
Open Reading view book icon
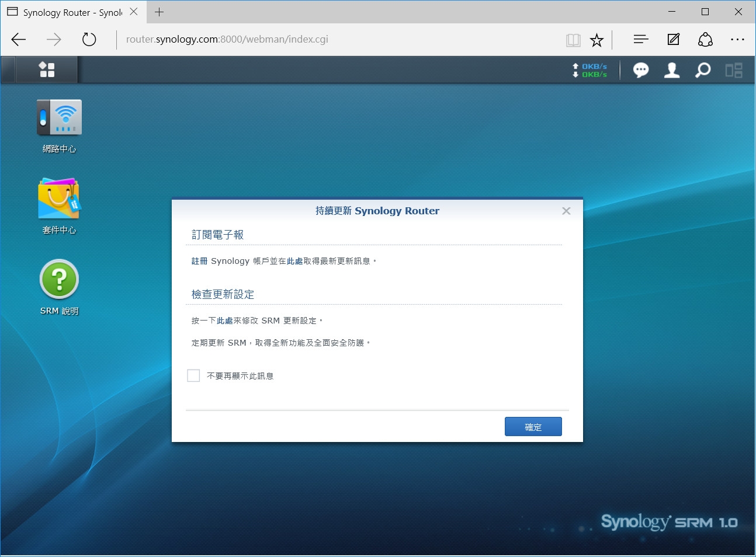pos(573,40)
